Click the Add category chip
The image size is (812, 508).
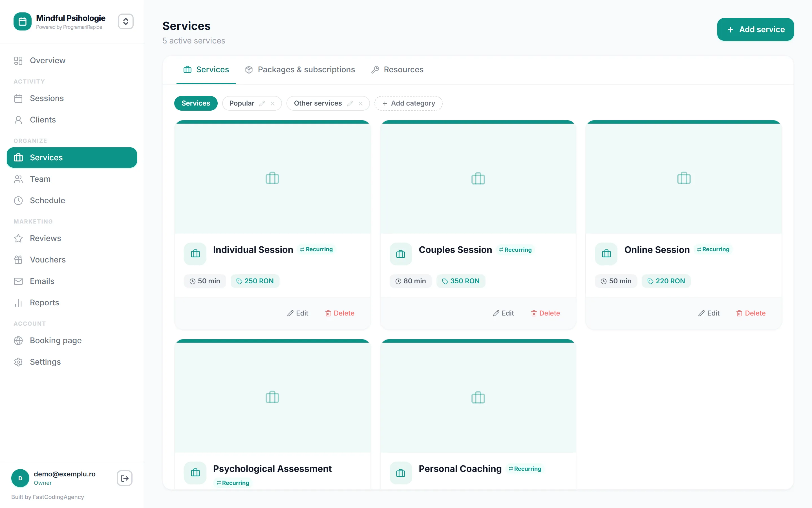(408, 103)
